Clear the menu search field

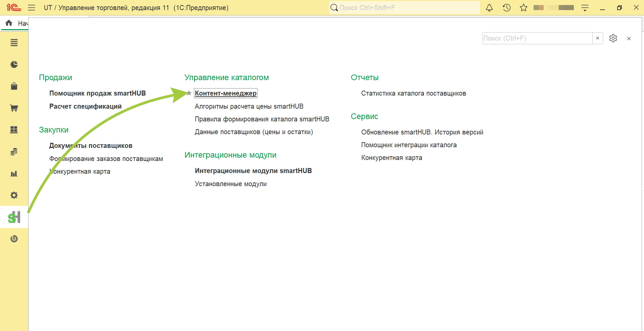(597, 38)
